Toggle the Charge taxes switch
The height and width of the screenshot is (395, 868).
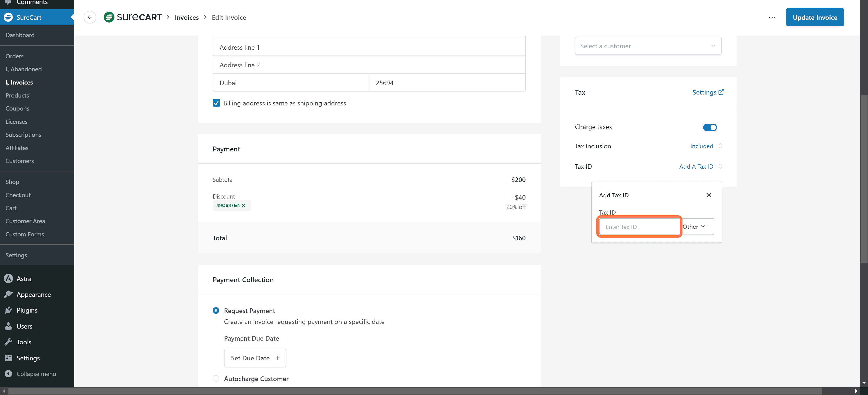pos(710,127)
